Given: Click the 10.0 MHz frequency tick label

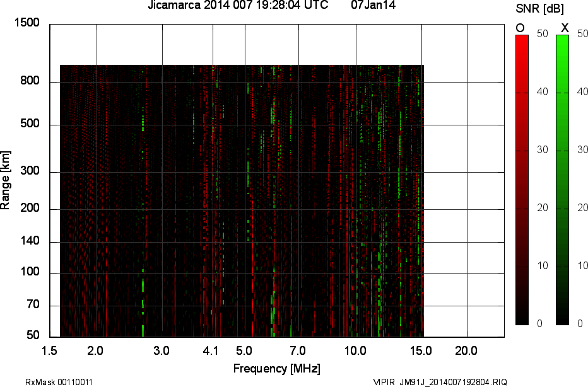Looking at the screenshot, I should (356, 350).
